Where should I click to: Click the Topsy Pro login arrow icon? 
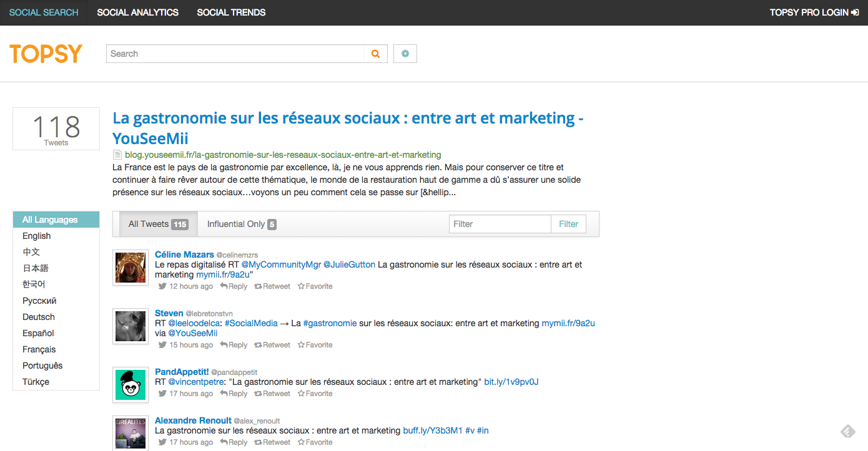coord(855,12)
